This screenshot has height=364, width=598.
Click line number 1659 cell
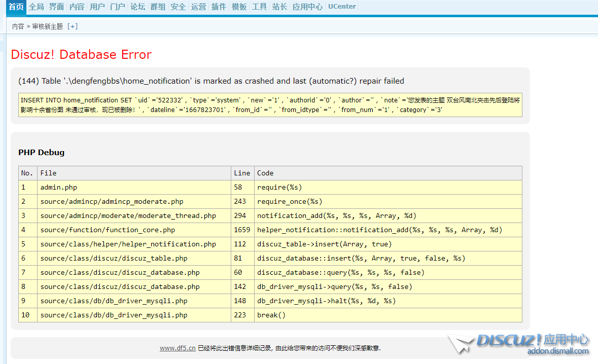[242, 230]
